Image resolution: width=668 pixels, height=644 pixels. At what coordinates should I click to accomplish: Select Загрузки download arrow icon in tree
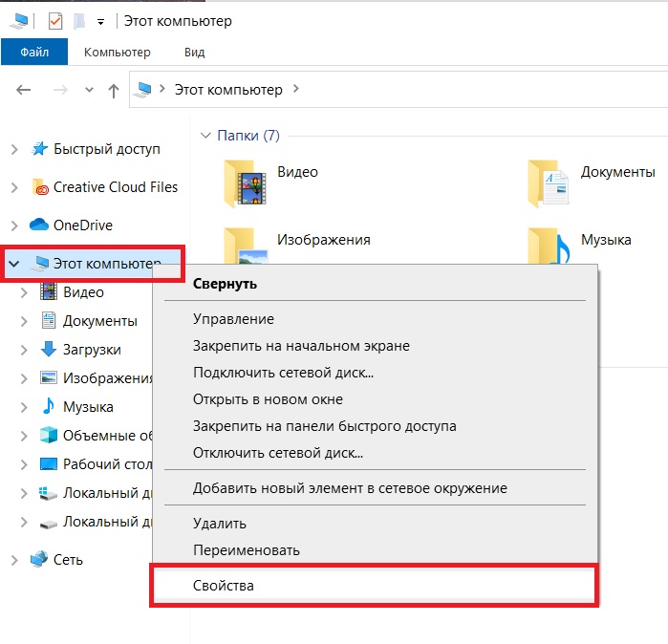(48, 349)
